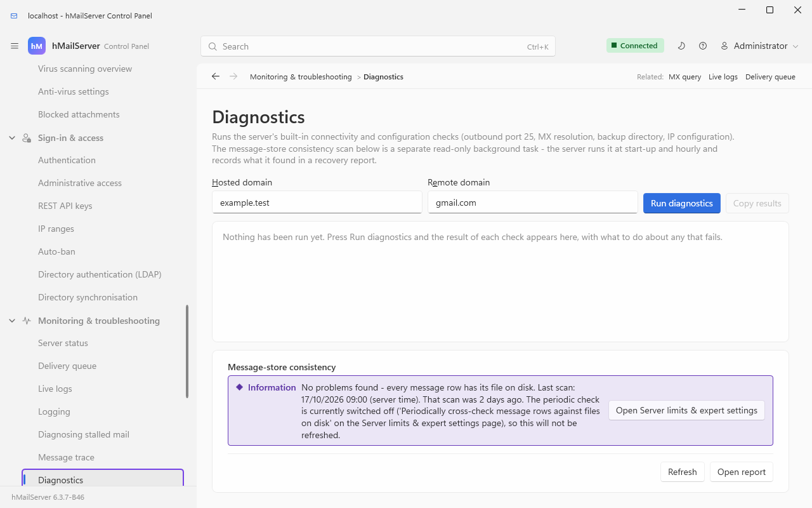Open help via question mark icon

click(x=703, y=46)
